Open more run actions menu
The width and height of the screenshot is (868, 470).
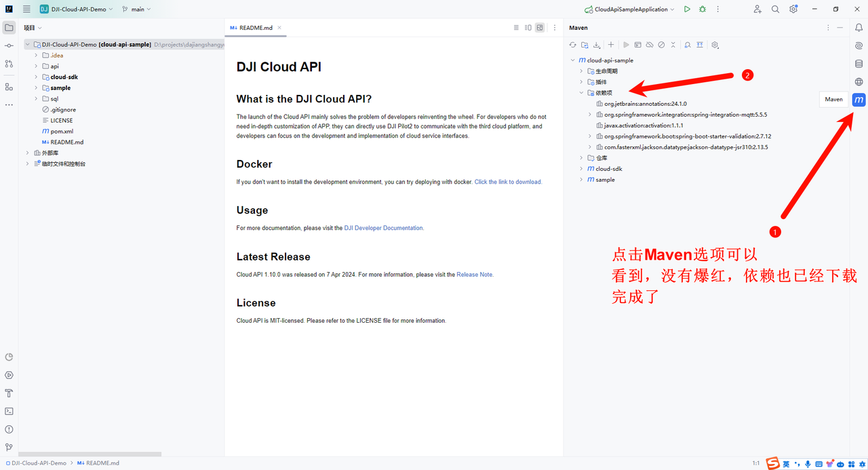point(718,9)
